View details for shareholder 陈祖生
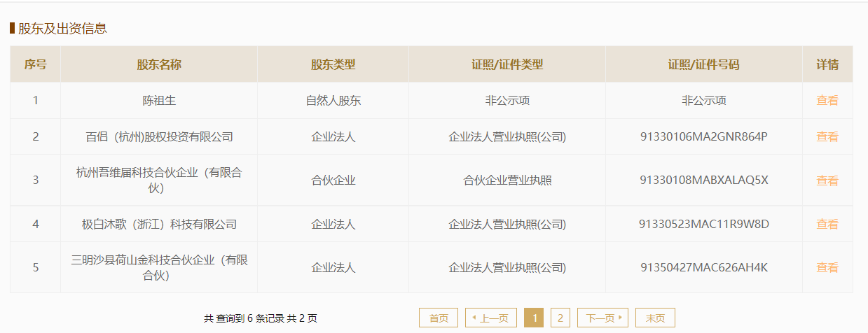The width and height of the screenshot is (868, 333). click(x=827, y=100)
